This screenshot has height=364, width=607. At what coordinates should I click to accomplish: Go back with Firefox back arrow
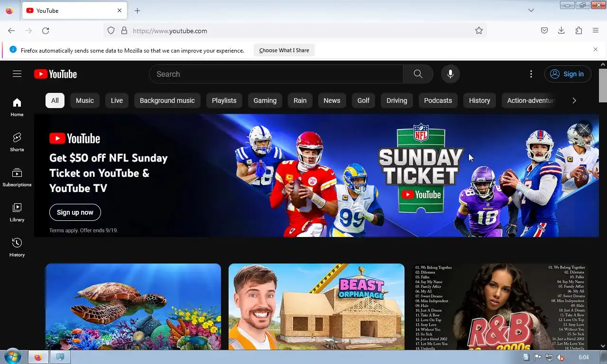[x=11, y=31]
